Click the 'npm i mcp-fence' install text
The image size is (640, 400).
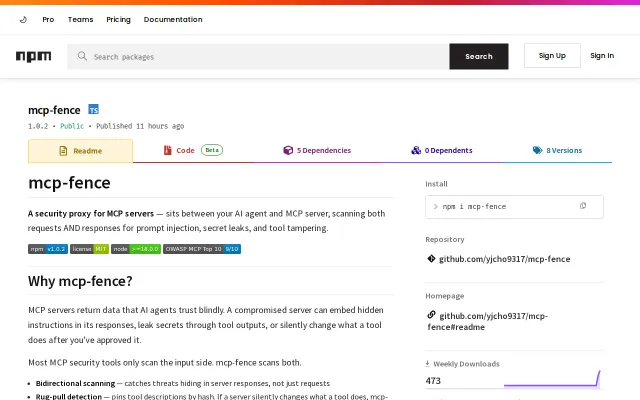pos(474,207)
